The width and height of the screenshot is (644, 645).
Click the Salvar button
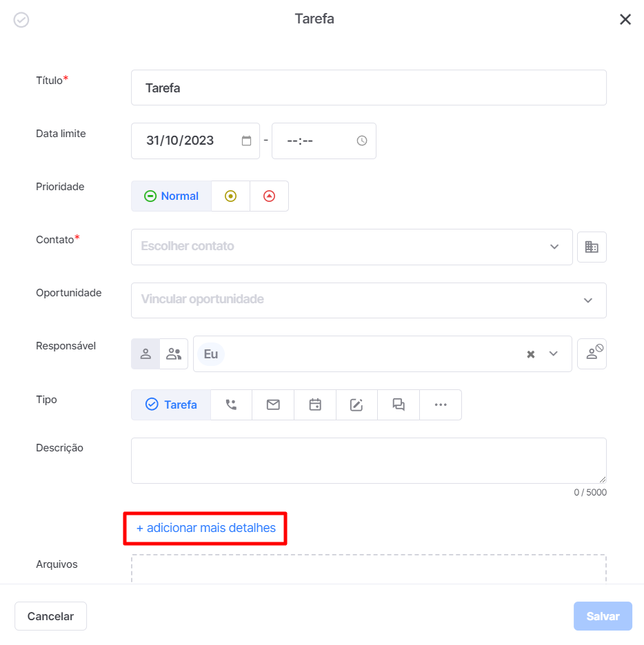pyautogui.click(x=603, y=616)
